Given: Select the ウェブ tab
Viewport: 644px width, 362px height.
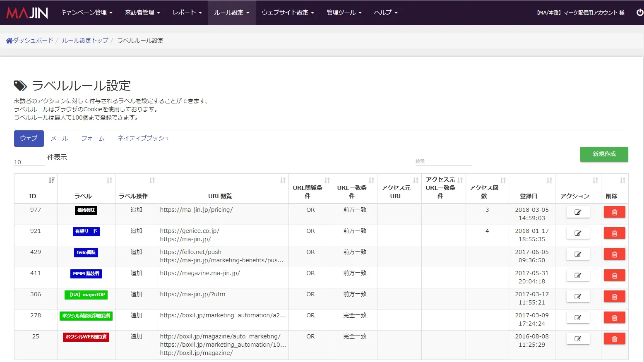Looking at the screenshot, I should 29,139.
